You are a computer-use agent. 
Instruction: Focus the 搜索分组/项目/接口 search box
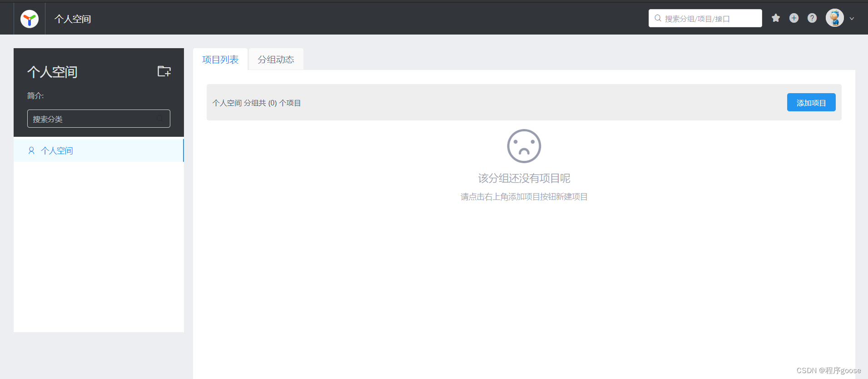(705, 18)
